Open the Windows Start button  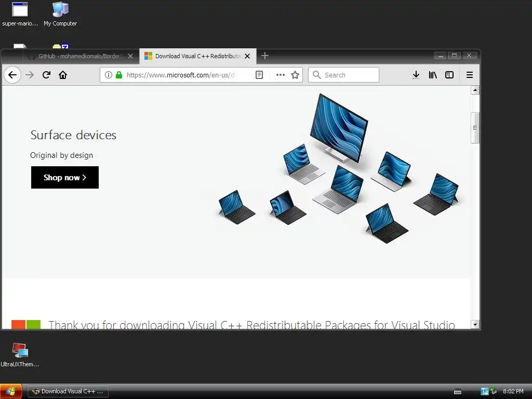[x=11, y=392]
